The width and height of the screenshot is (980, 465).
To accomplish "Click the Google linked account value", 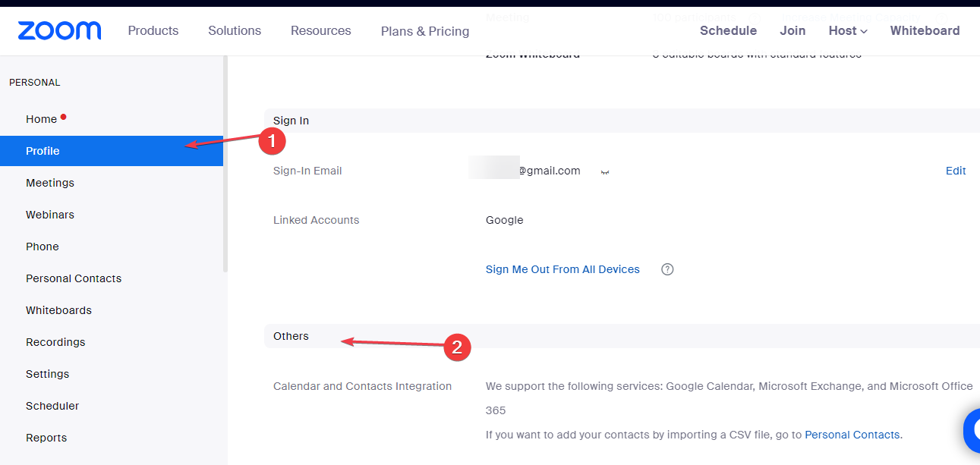I will tap(505, 220).
